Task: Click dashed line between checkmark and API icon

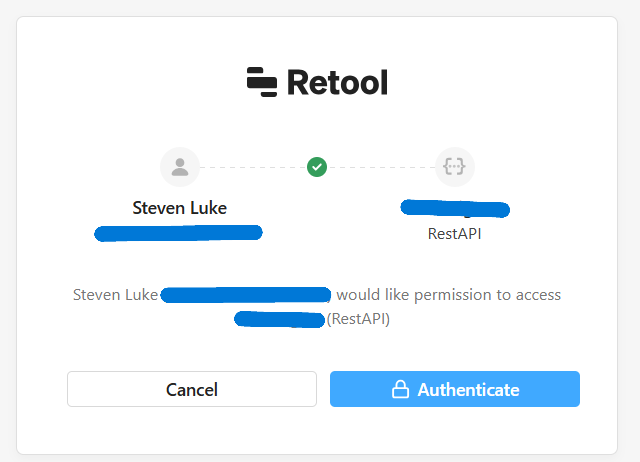Action: (x=381, y=167)
